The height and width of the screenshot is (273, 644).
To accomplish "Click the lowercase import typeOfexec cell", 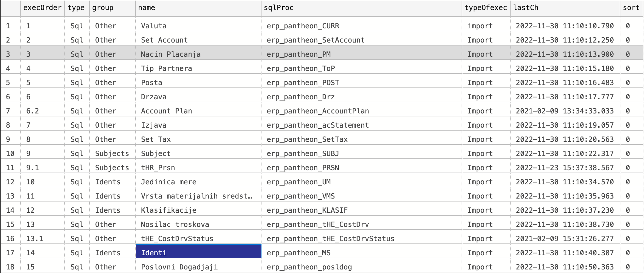I will pyautogui.click(x=486, y=26).
